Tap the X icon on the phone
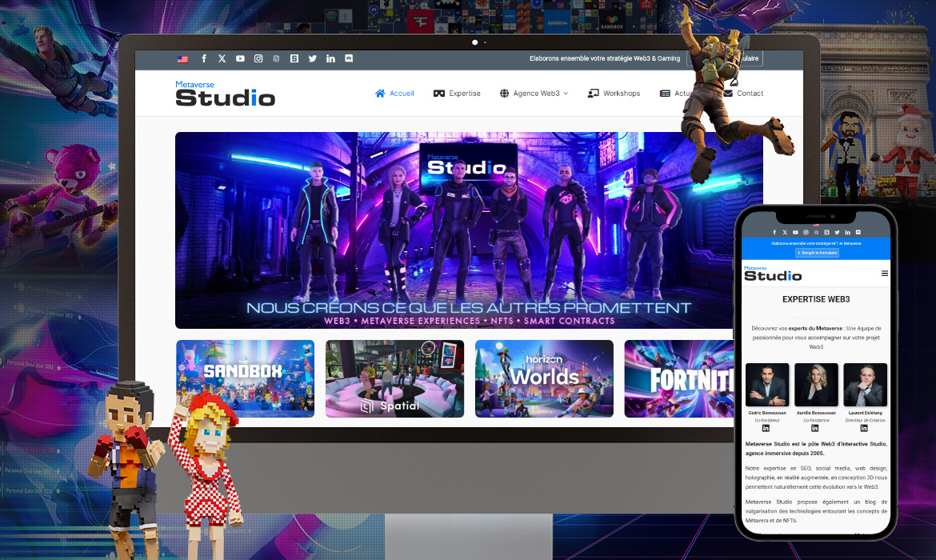 [785, 232]
